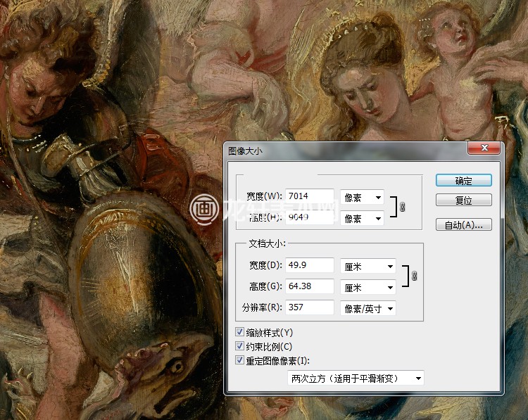Open the 高度(G) 厘米 unit dropdown

(368, 288)
